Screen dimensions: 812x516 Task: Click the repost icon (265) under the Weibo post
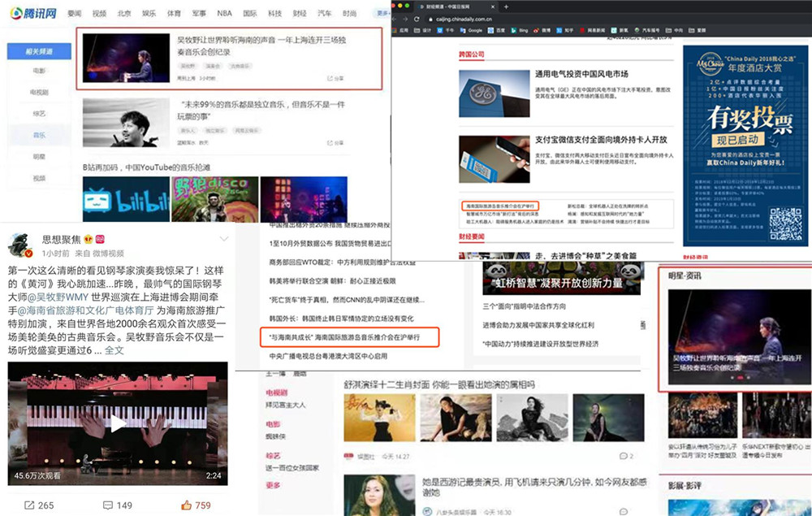coord(30,505)
